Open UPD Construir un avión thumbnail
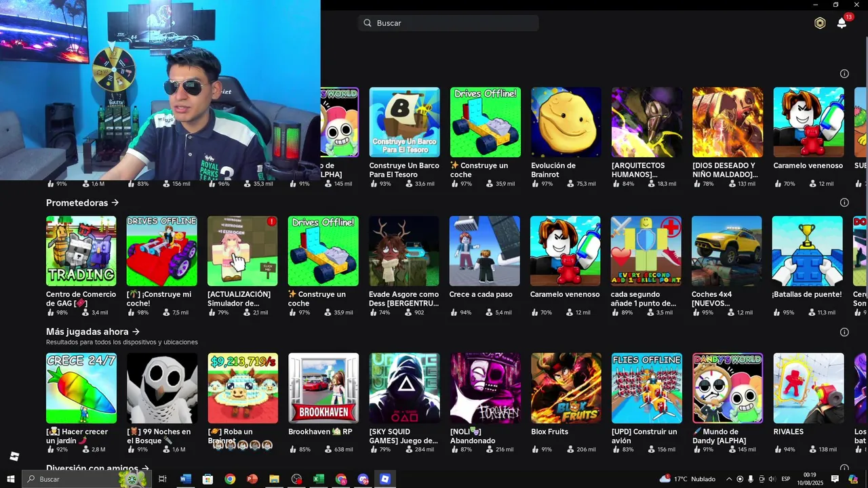The height and width of the screenshot is (488, 868). (x=647, y=388)
